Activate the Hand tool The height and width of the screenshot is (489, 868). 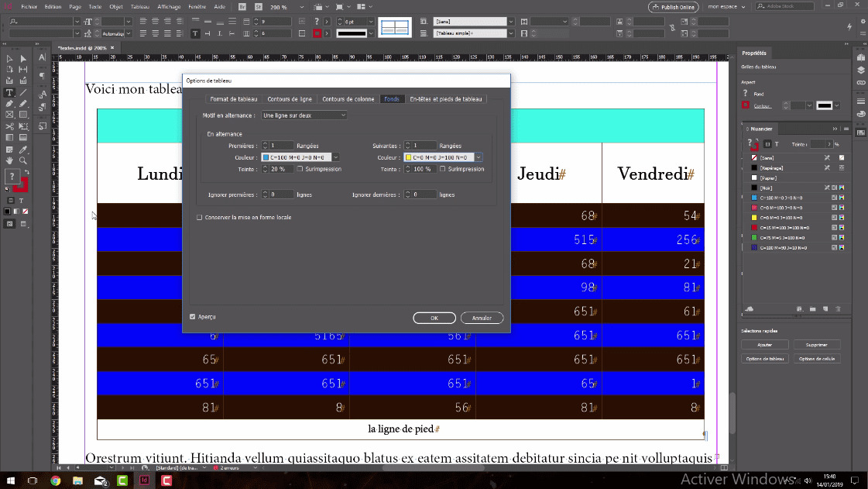(x=9, y=160)
